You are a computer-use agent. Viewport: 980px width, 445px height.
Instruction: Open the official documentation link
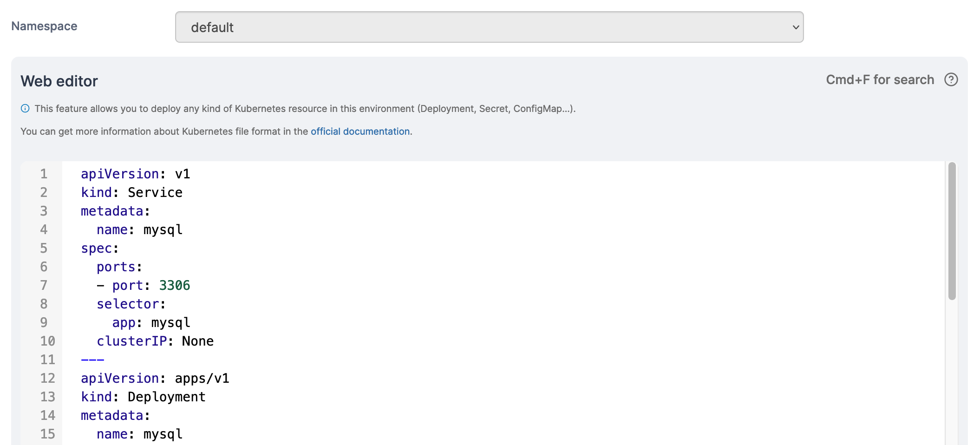(x=360, y=131)
